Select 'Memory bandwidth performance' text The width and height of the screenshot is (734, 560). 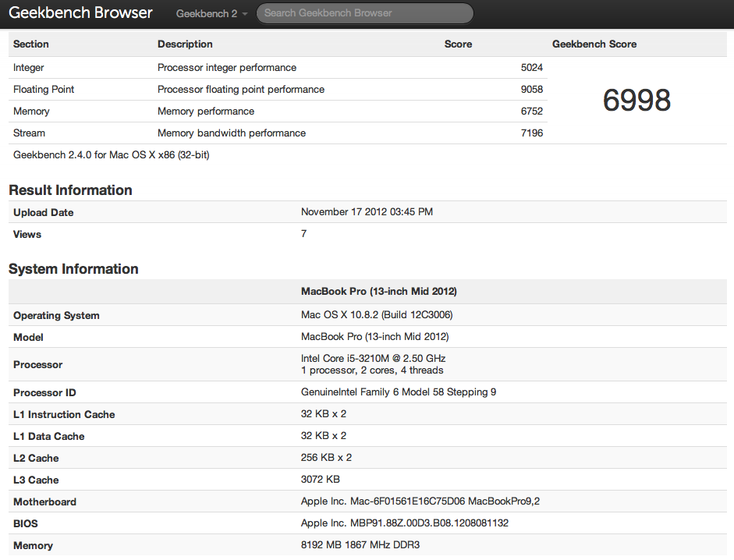click(x=231, y=133)
